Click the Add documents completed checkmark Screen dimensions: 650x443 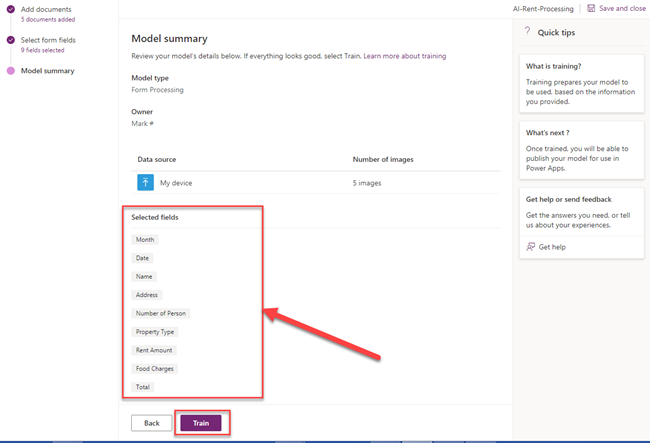(11, 9)
